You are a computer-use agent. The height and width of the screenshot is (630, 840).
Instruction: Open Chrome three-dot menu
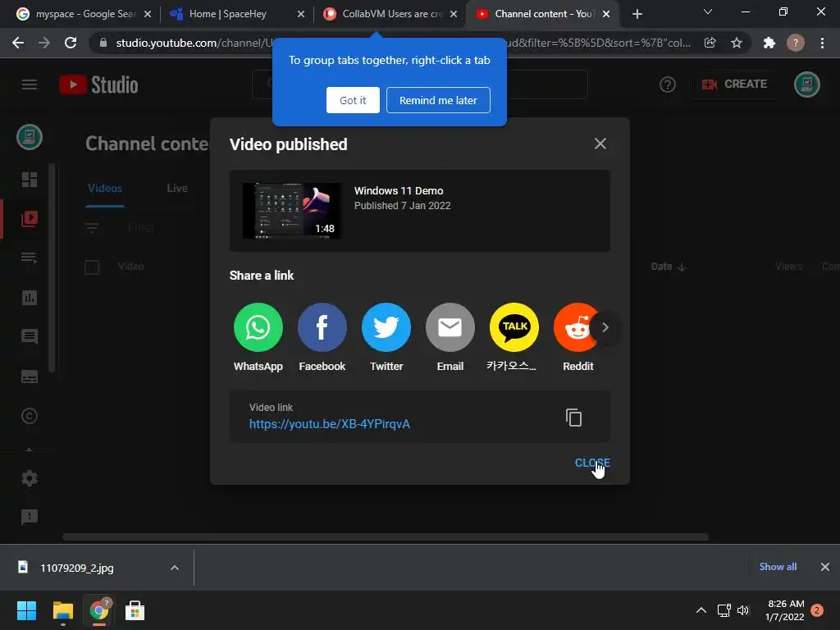pos(822,43)
